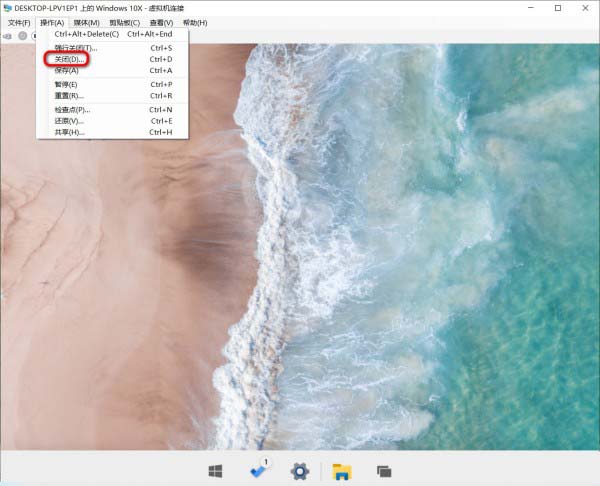Viewport: 600px width, 486px height.
Task: Choose 重置(R)... to reset the VM
Action: tap(113, 96)
